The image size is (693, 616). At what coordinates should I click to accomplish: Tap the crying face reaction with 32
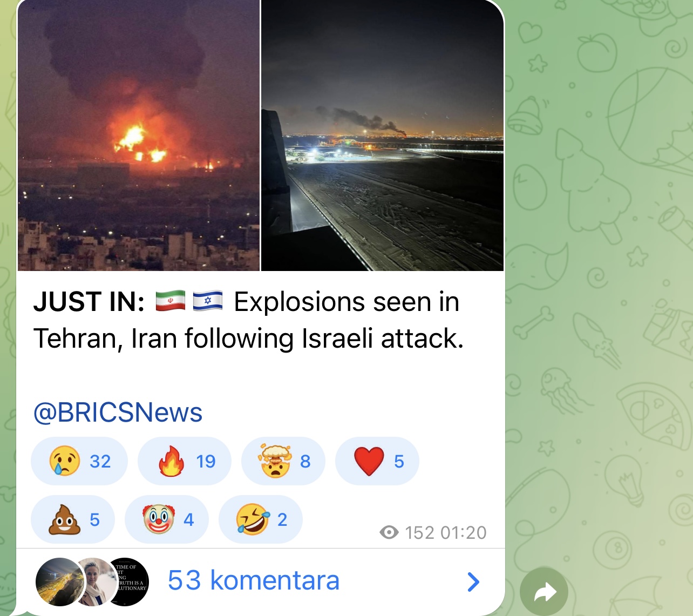(79, 461)
